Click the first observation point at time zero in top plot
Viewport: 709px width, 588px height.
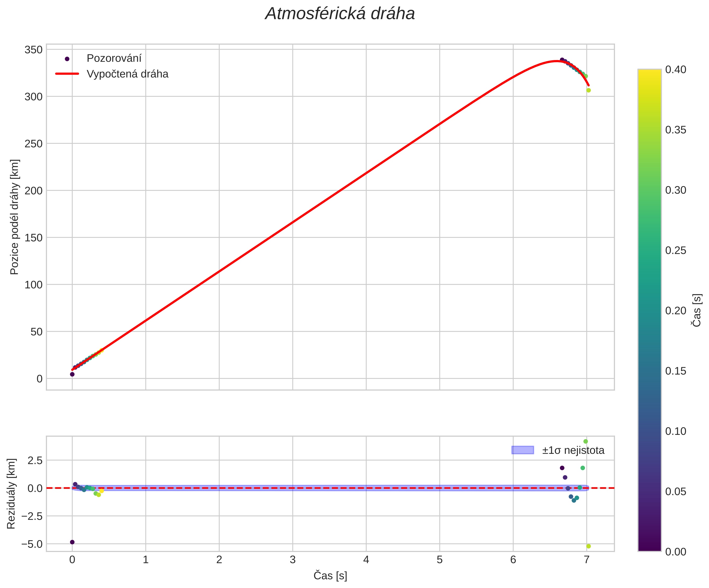tap(72, 374)
